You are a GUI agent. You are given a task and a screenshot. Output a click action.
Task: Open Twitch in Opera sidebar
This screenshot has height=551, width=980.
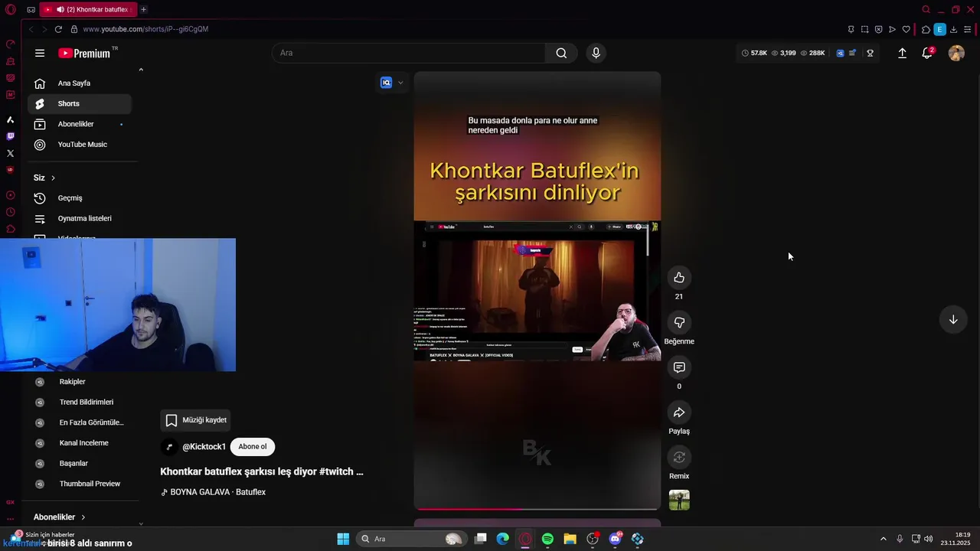click(10, 136)
